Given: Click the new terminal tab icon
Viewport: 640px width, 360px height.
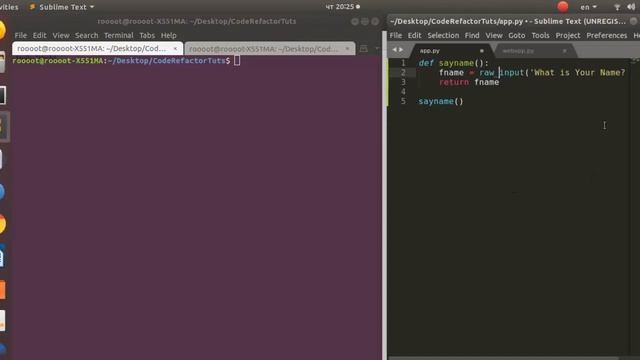Looking at the screenshot, I should (x=364, y=49).
